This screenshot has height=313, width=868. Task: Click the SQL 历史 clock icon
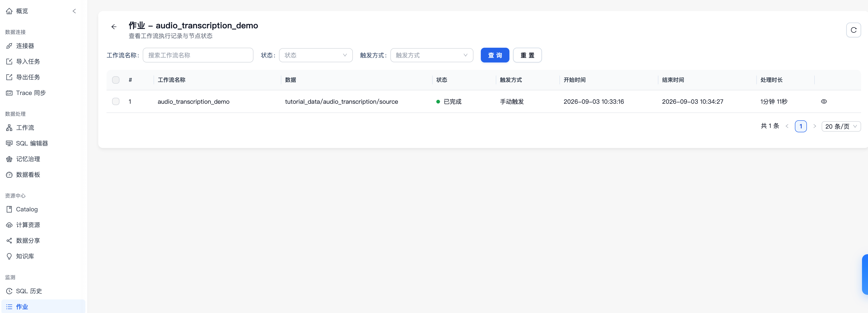[9, 291]
